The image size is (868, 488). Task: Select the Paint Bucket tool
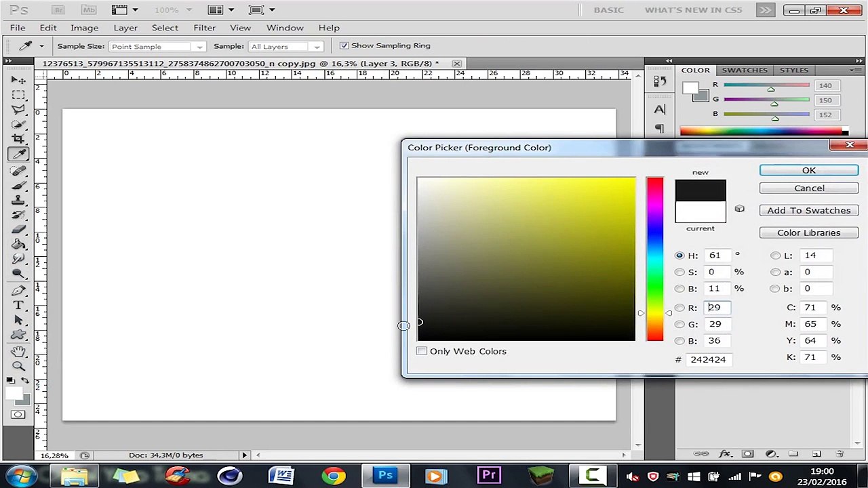18,245
